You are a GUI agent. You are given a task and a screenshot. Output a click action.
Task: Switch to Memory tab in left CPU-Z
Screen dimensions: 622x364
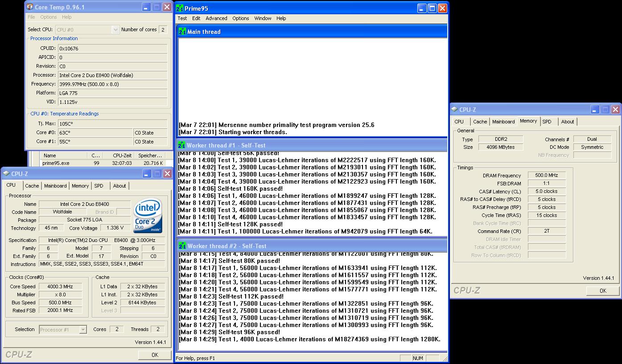(80, 186)
